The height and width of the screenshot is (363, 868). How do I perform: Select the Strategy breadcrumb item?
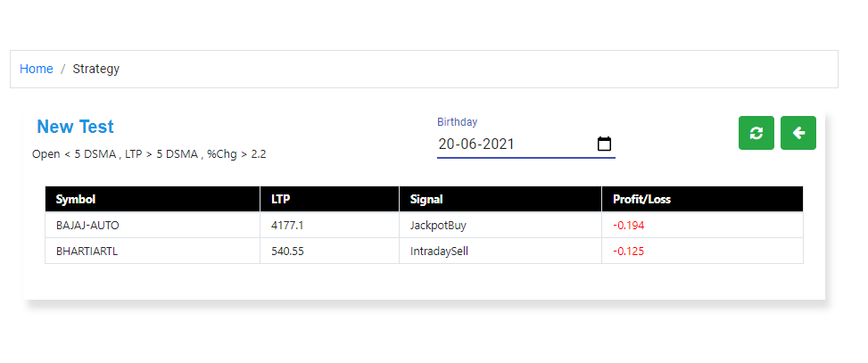coord(95,69)
